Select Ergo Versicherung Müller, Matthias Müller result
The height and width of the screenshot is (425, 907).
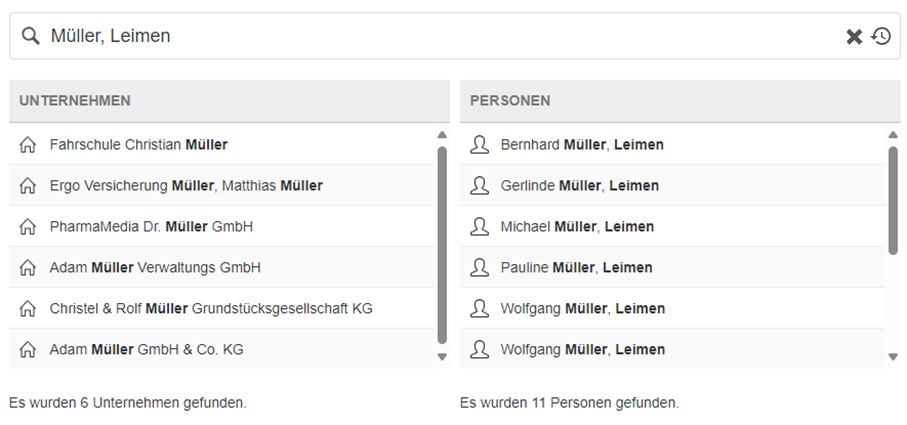[186, 186]
